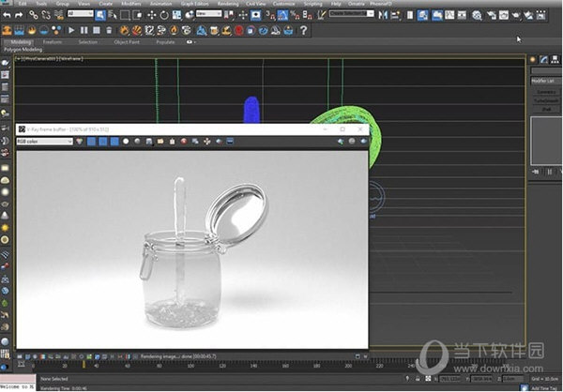Toggle Percent Snap in the main toolbar

click(x=295, y=15)
